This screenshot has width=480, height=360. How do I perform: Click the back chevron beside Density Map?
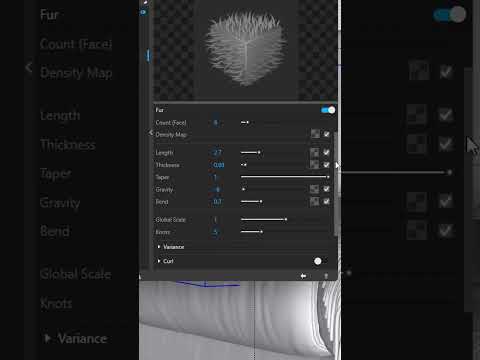pyautogui.click(x=151, y=133)
